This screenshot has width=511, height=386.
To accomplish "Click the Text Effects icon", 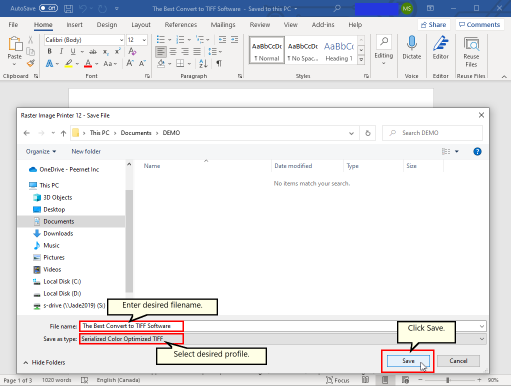I will click(x=49, y=63).
